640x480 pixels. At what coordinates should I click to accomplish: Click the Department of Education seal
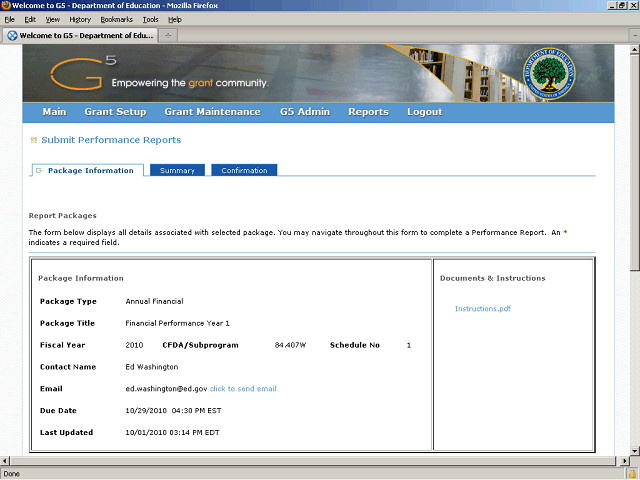click(549, 73)
